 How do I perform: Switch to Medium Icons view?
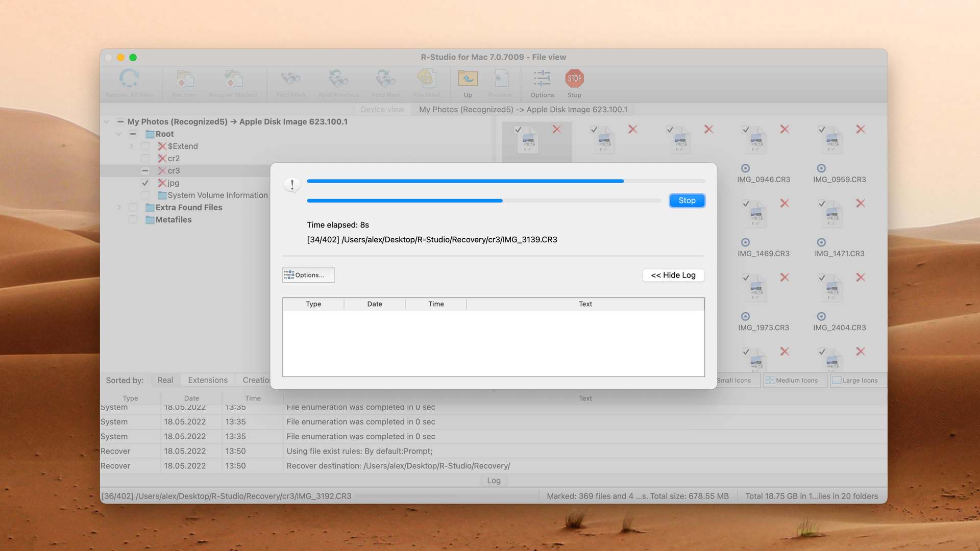pos(795,381)
